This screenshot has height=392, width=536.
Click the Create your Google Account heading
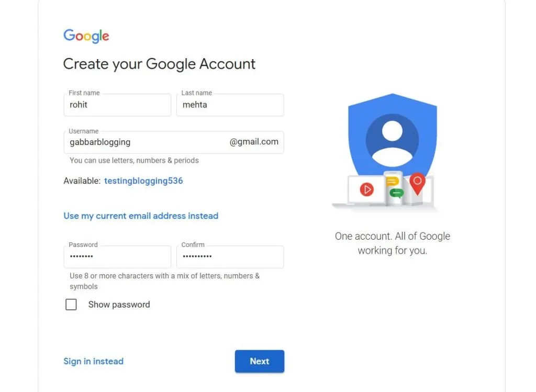(x=159, y=64)
